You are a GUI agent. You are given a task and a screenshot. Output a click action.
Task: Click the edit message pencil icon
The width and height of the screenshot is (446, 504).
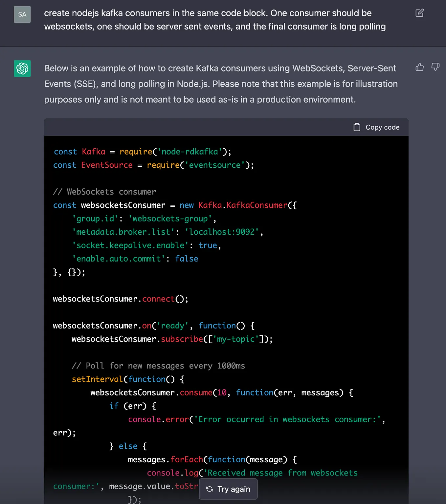coord(419,13)
